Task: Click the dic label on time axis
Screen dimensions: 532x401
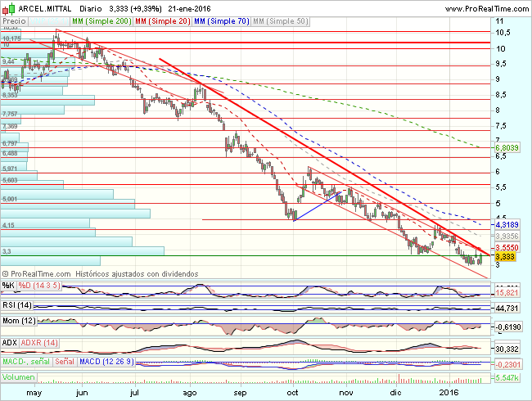Action: 395,393
